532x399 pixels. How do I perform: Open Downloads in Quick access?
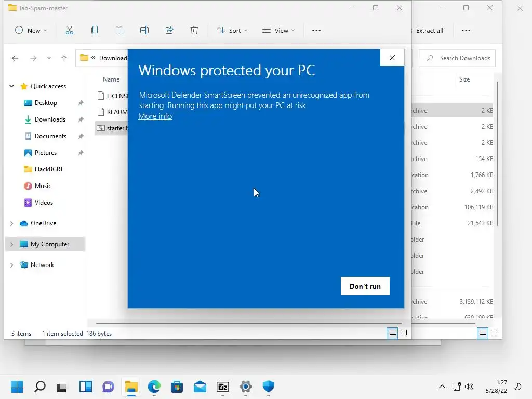pos(50,119)
